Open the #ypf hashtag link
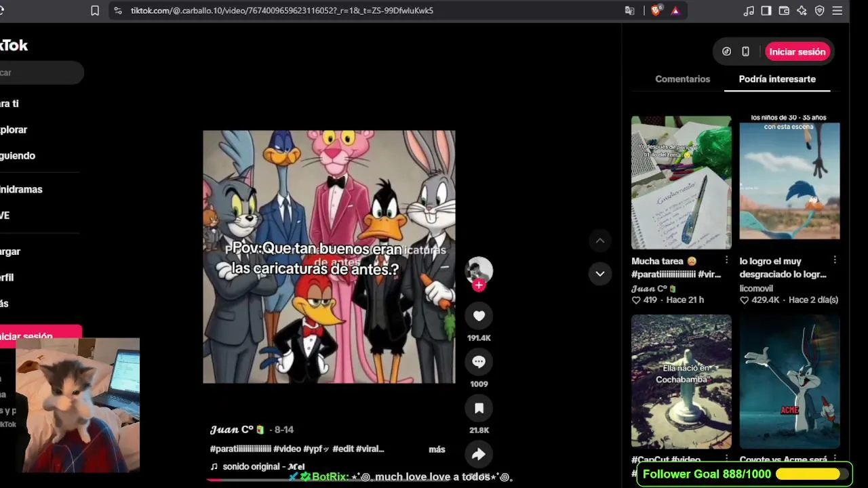Viewport: 868px width, 488px height. tap(316, 449)
